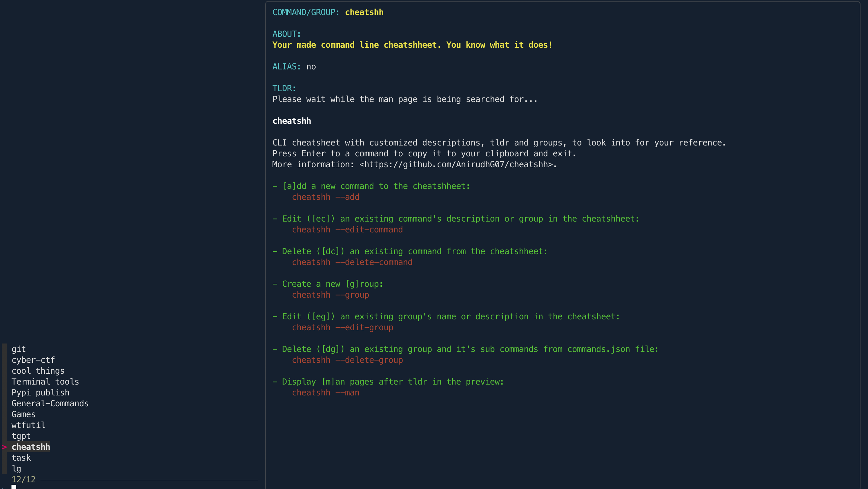Click 'CLI cheatsheet with customized descriptions' line

pos(499,143)
